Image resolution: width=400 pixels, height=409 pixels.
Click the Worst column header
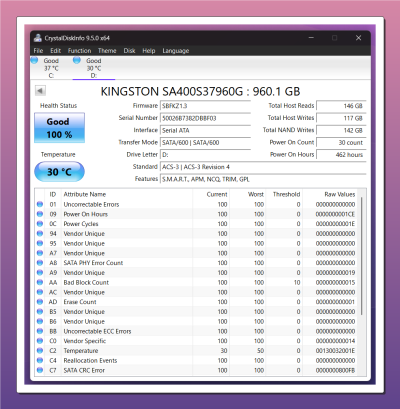point(256,194)
